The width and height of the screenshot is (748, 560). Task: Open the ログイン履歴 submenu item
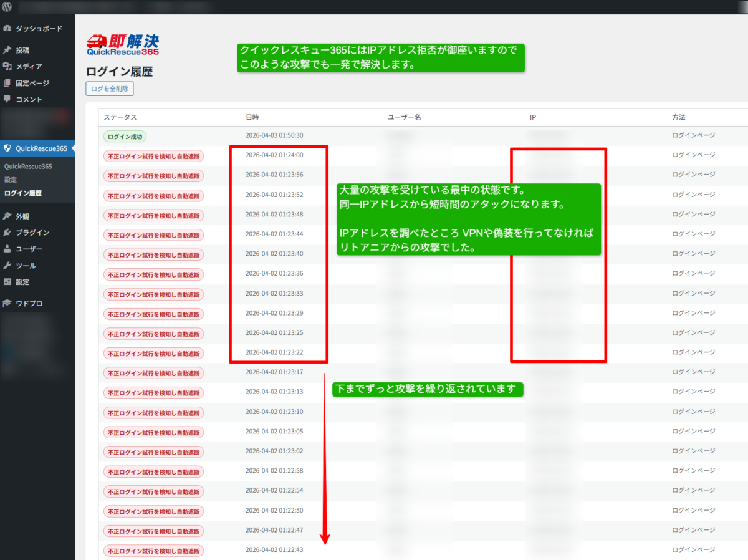click(x=22, y=193)
